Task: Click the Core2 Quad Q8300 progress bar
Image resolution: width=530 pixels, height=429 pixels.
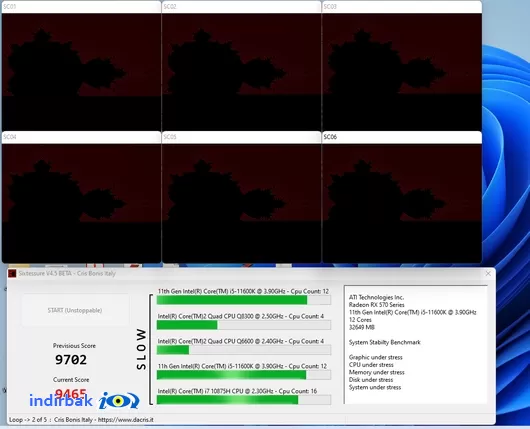Action: pos(244,325)
